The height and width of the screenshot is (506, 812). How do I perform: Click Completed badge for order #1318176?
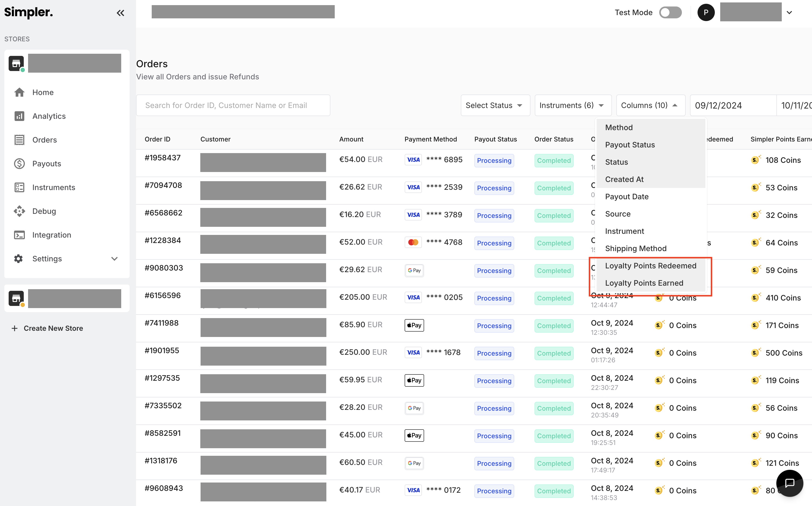coord(554,464)
